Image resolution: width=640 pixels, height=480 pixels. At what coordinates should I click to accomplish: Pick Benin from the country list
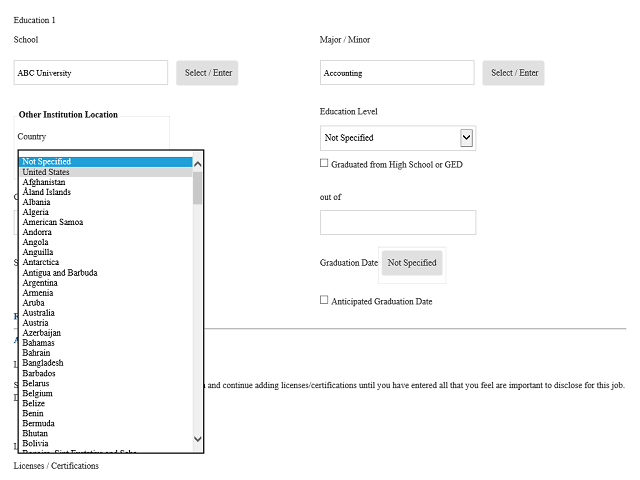[x=106, y=413]
